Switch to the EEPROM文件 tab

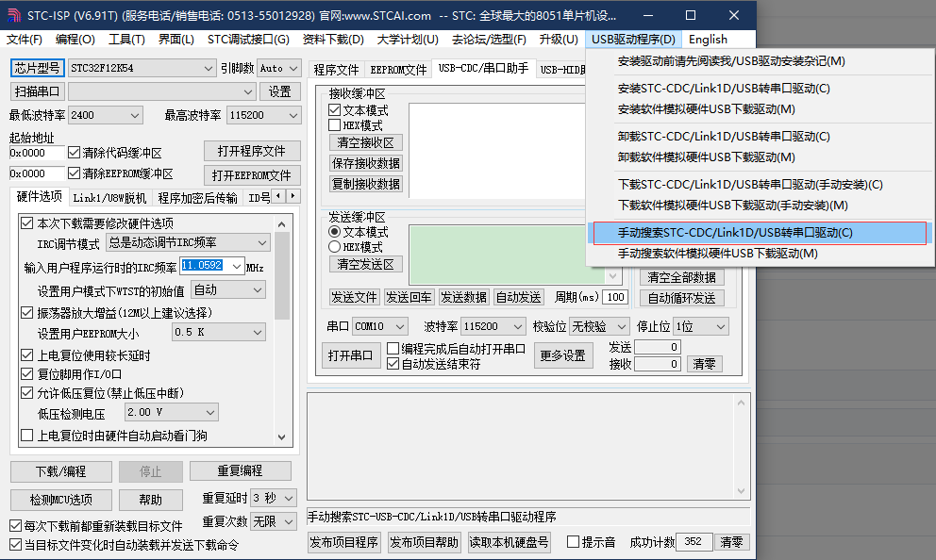[398, 70]
